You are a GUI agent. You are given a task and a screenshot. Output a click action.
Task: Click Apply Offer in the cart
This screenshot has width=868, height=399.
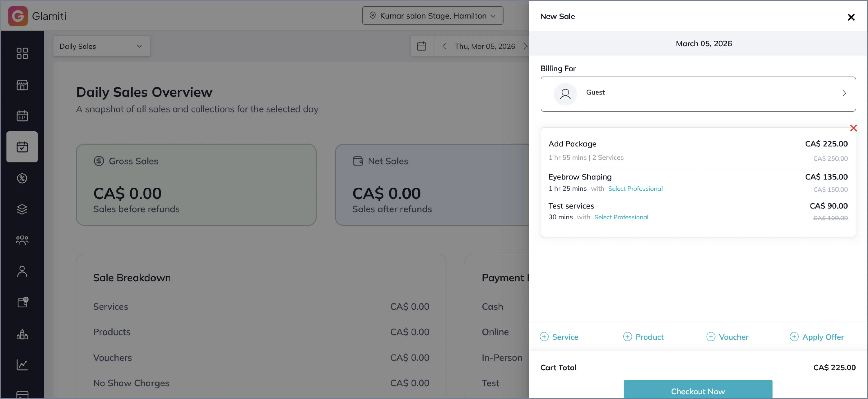click(816, 337)
